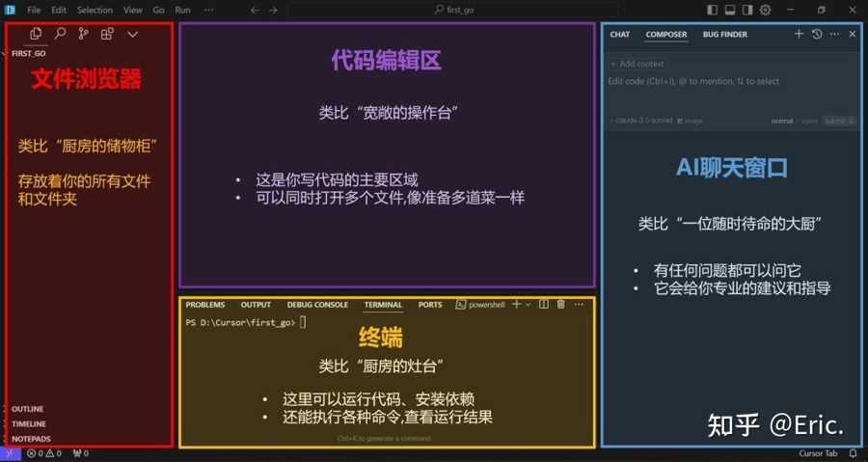Screen dimensions: 868x462
Task: Open the remote window indicator in status bar
Action: (x=10, y=453)
